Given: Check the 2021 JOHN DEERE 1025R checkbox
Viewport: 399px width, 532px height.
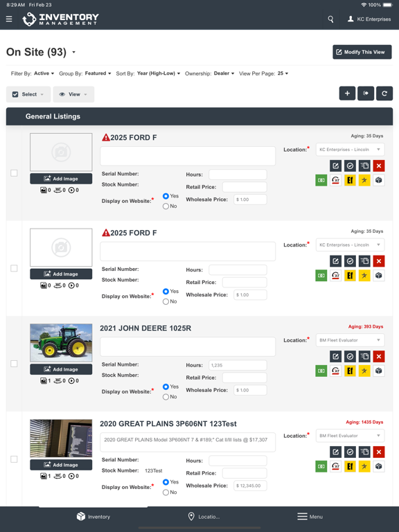Looking at the screenshot, I should pos(14,364).
